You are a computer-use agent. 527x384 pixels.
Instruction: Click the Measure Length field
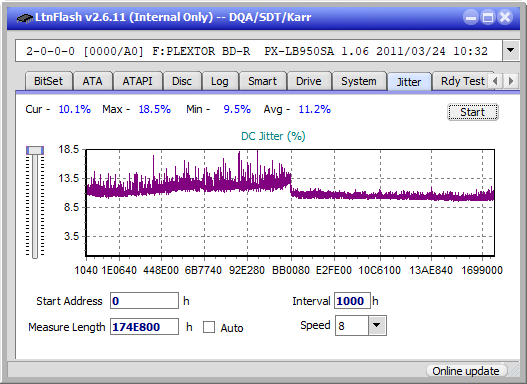[x=145, y=327]
